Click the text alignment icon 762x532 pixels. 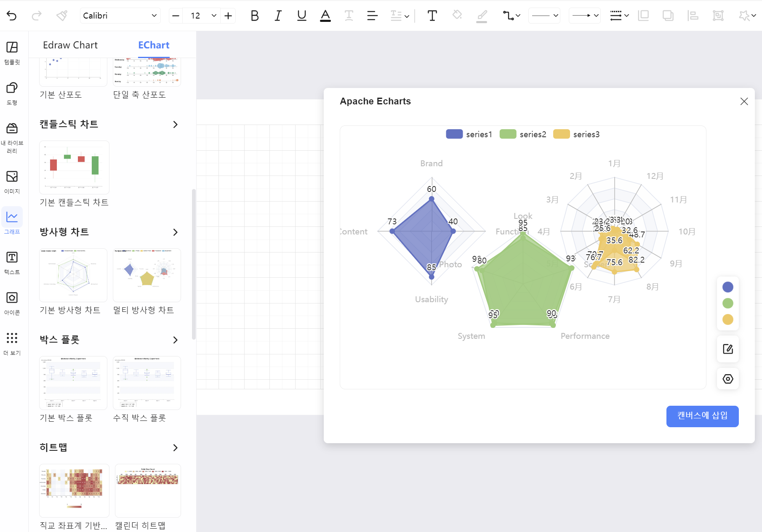click(372, 16)
